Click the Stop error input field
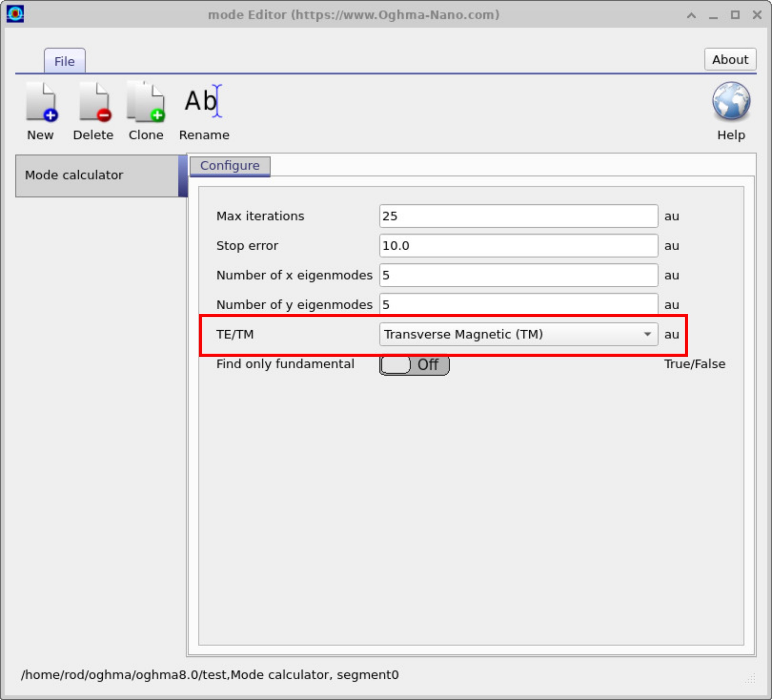Screen dimensions: 772x700 [518, 245]
